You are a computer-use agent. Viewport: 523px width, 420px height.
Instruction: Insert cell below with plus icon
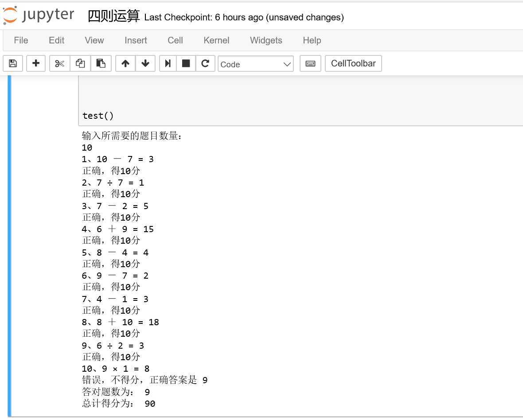click(x=36, y=63)
